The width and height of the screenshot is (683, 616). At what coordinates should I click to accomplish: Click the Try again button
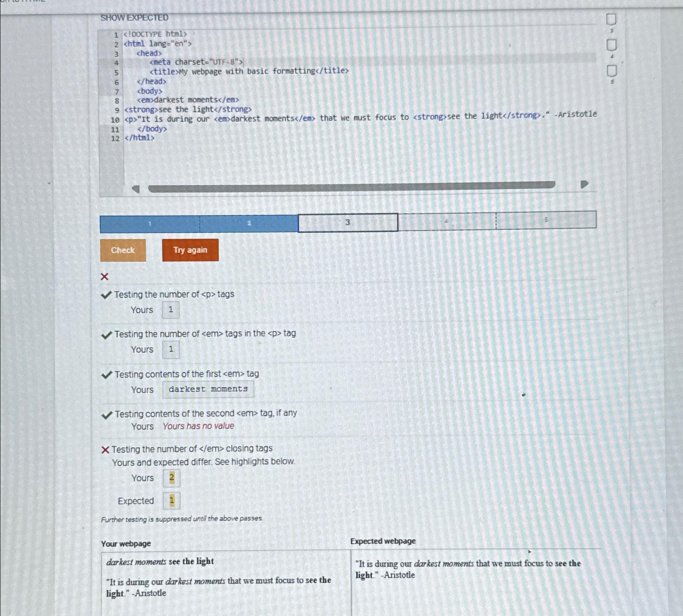(190, 250)
